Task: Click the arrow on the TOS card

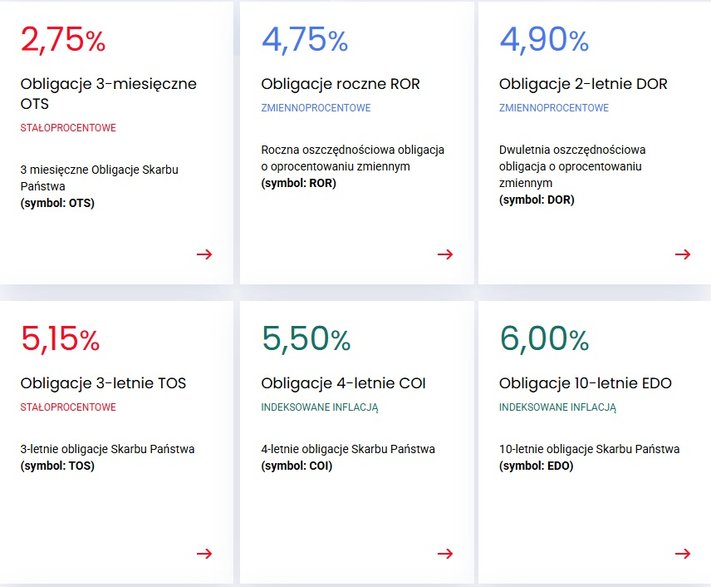Action: tap(204, 553)
